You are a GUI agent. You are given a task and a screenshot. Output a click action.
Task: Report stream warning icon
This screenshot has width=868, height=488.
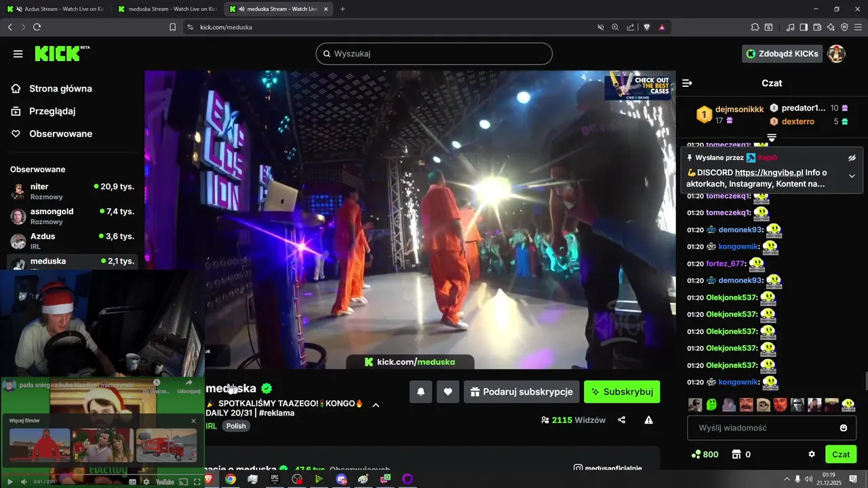[x=648, y=420]
